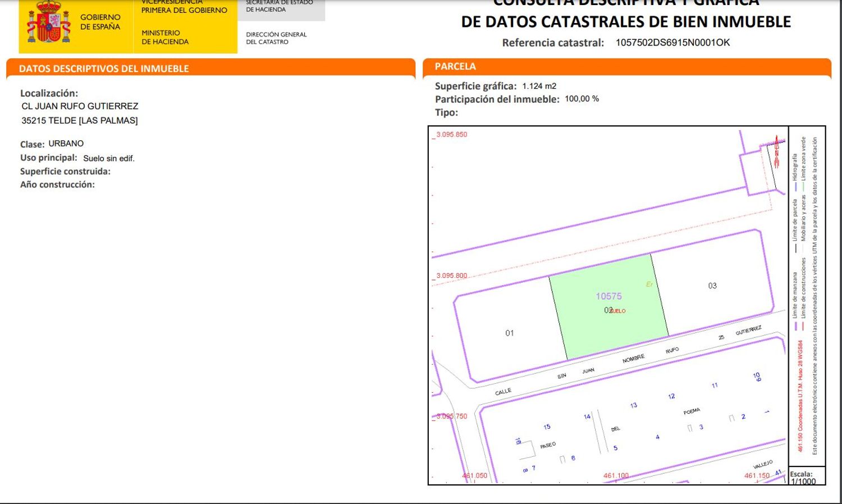Click the red 'SUELO' label in the parcel
This screenshot has width=842, height=504.
[617, 311]
